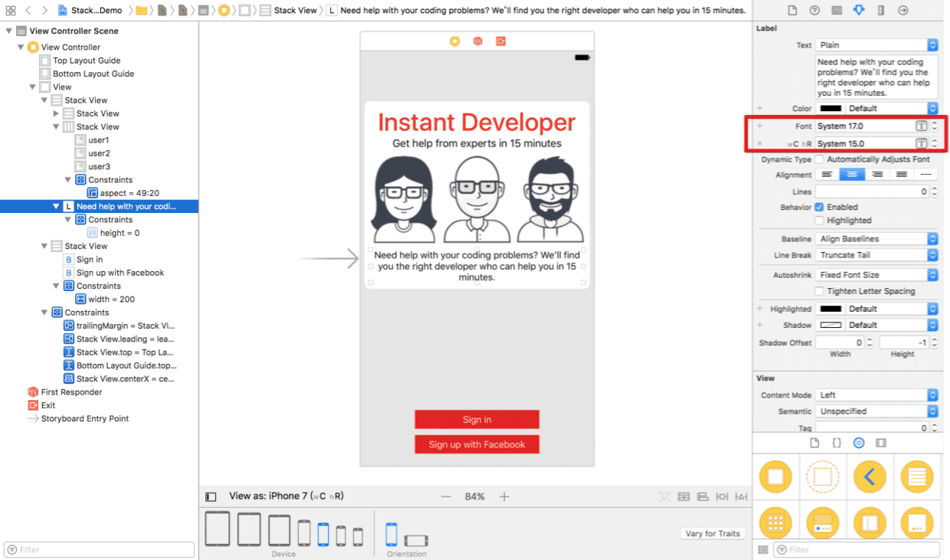The image size is (950, 560).
Task: Click the label Color black swatch
Action: pos(830,108)
